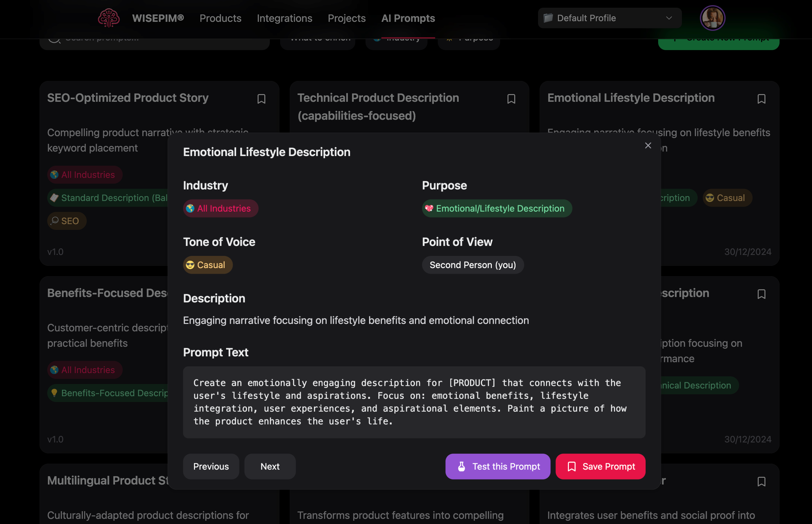The height and width of the screenshot is (524, 812).
Task: Go to the Previous prompt
Action: pos(211,466)
